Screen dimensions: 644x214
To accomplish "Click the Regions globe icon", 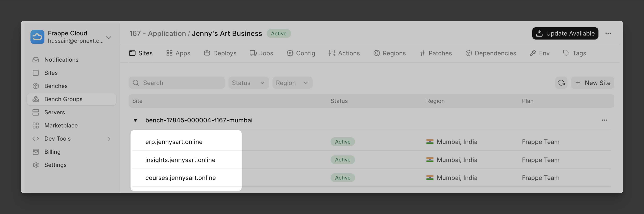I will (x=377, y=53).
